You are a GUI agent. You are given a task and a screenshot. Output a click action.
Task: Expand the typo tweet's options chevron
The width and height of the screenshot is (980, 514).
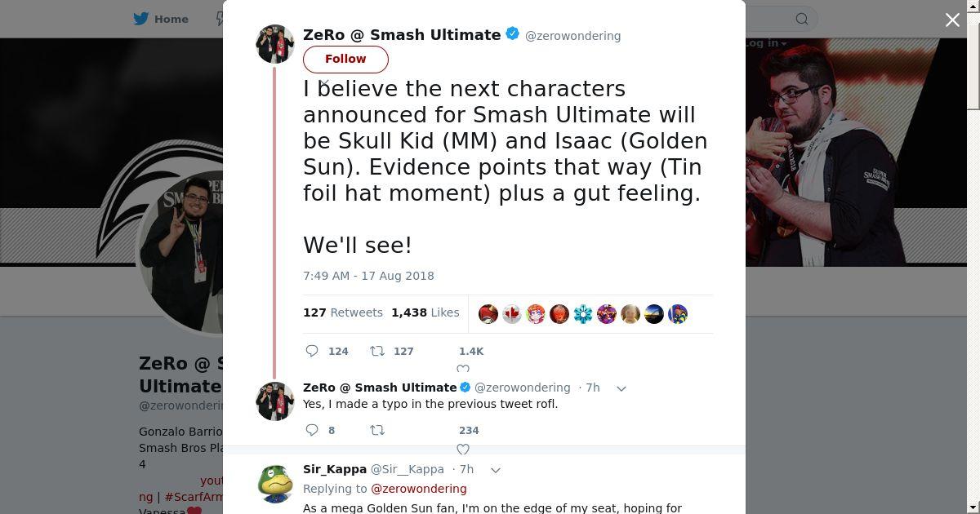pyautogui.click(x=621, y=388)
